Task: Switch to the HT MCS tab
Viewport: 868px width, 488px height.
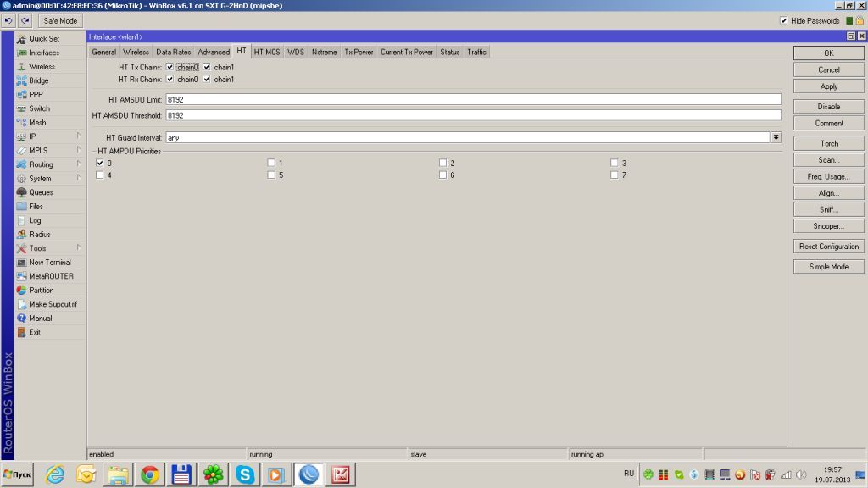Action: 267,52
